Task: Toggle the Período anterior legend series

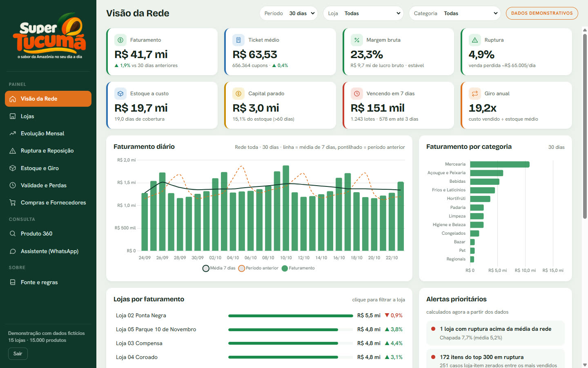Action: [x=258, y=268]
